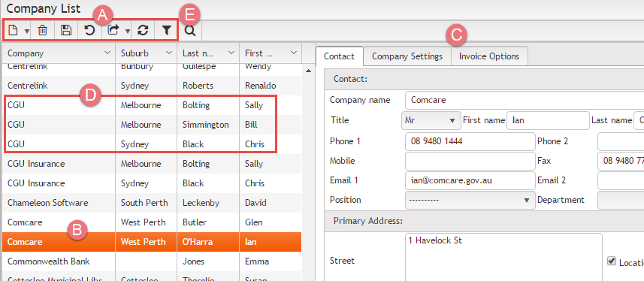
Task: Click the Export share icon
Action: 113,30
